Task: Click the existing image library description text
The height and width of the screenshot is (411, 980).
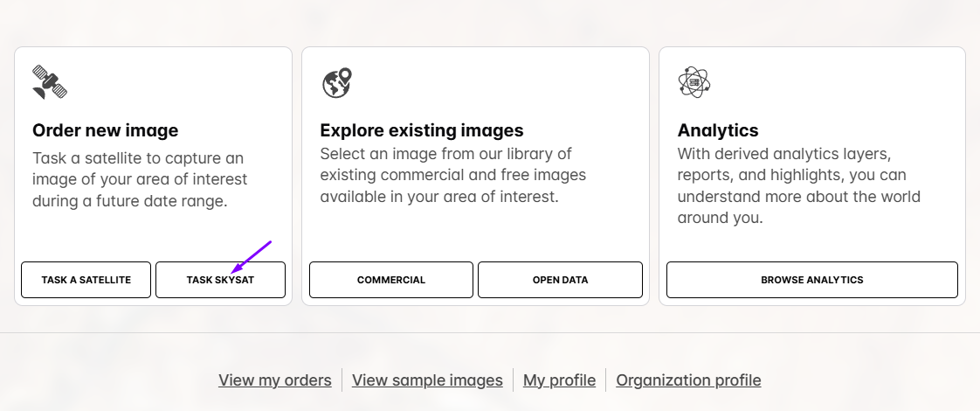Action: point(452,175)
